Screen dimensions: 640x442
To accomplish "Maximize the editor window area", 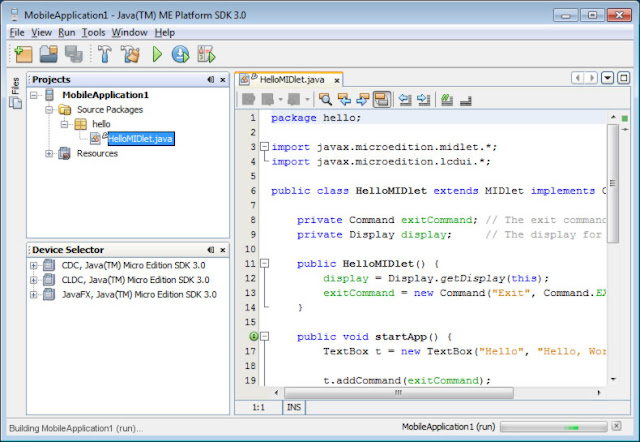I will [623, 78].
